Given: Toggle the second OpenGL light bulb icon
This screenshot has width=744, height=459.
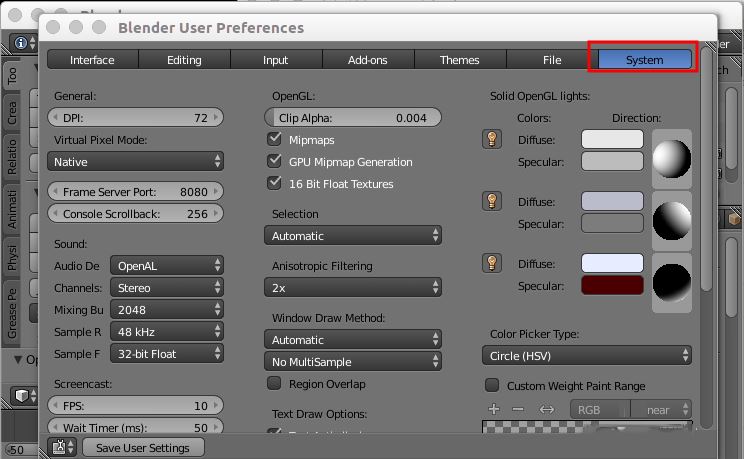Looking at the screenshot, I should [x=492, y=201].
